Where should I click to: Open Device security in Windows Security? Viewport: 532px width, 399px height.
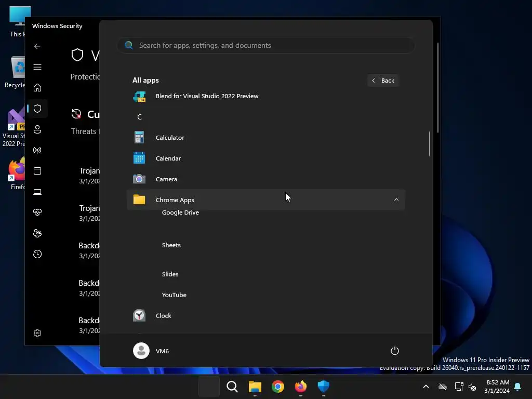[37, 192]
